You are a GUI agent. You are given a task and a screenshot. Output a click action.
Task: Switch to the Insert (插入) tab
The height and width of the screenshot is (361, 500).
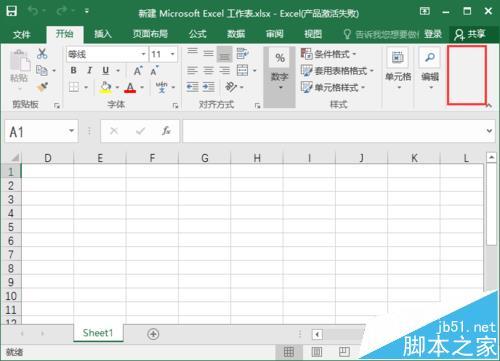pyautogui.click(x=102, y=34)
